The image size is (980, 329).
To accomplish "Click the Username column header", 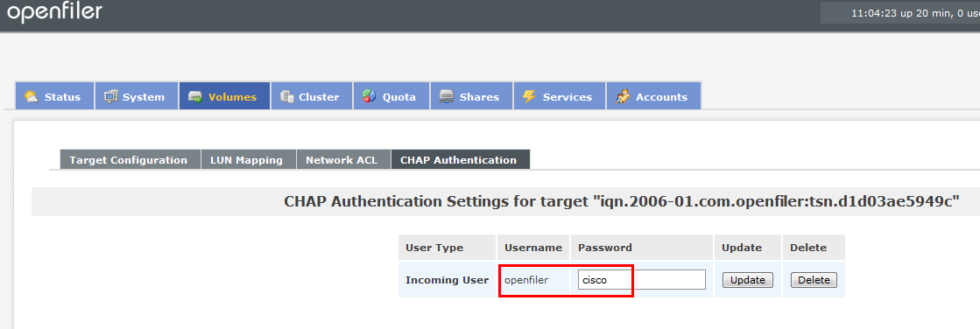I will point(533,248).
